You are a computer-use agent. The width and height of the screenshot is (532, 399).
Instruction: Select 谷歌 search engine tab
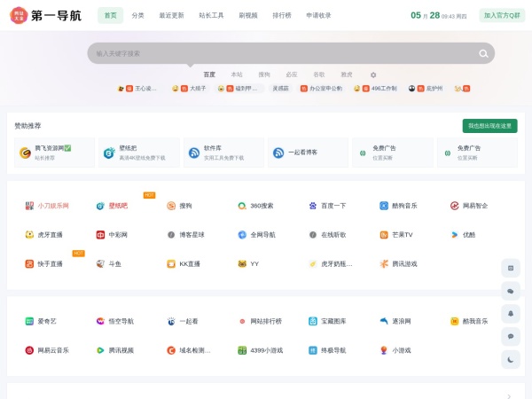pyautogui.click(x=319, y=74)
